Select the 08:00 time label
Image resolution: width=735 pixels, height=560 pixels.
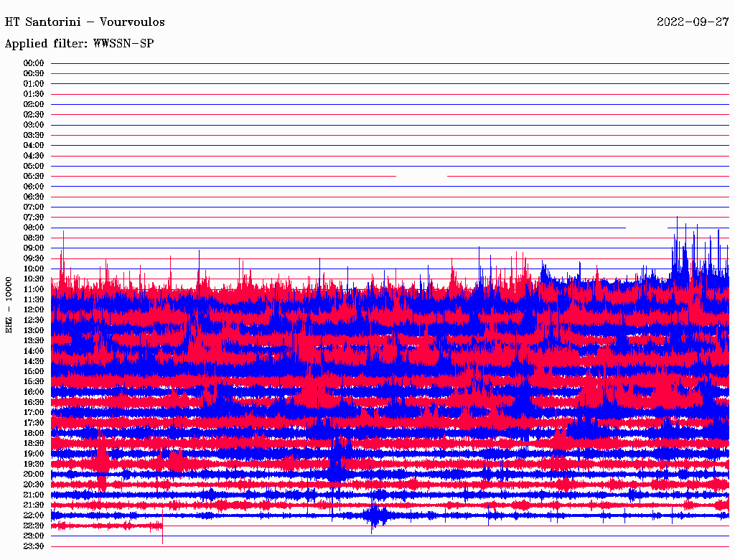[x=34, y=228]
